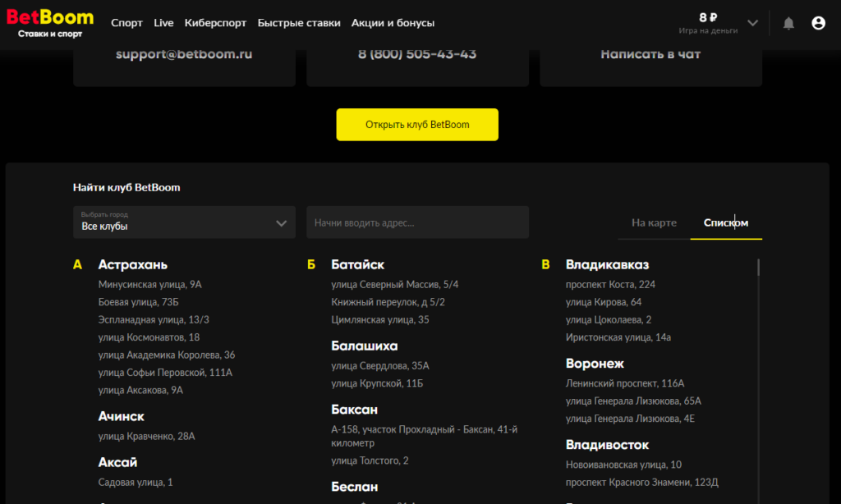This screenshot has height=504, width=841.
Task: Click the Беслан city heading
Action: (x=355, y=488)
